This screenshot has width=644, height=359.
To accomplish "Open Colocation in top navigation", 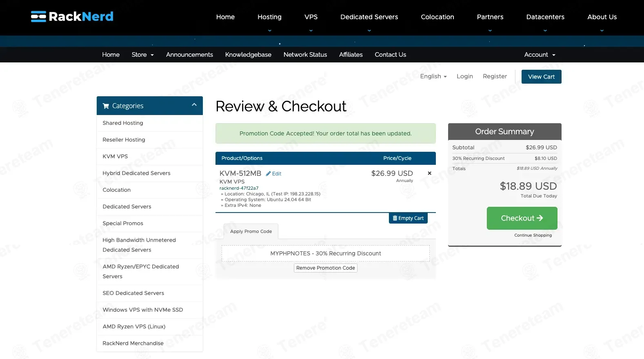I will click(437, 17).
